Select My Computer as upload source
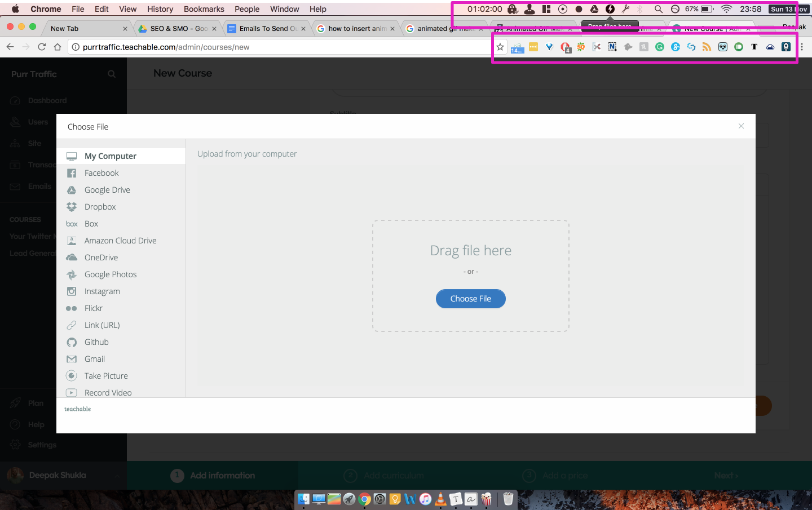This screenshot has height=510, width=812. tap(121, 156)
